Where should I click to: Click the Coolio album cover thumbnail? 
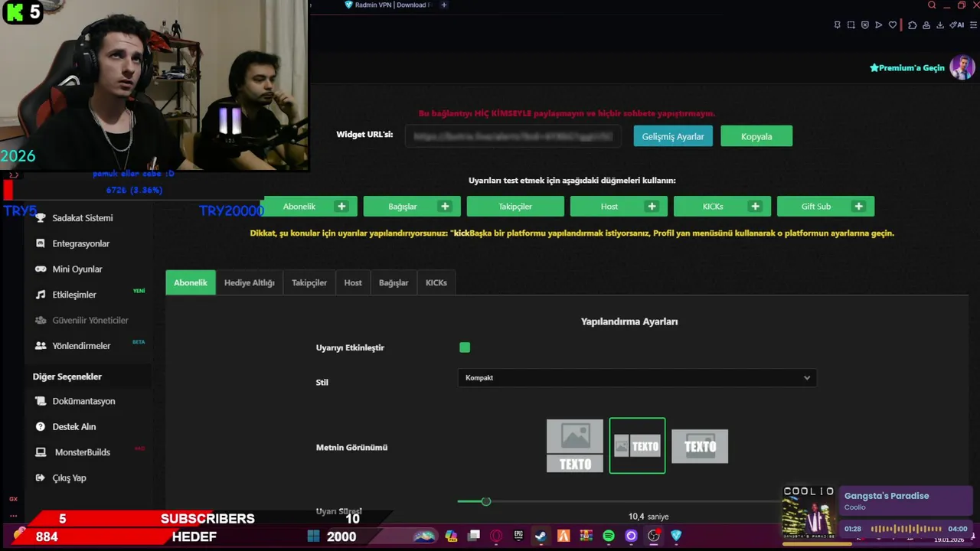tap(808, 513)
